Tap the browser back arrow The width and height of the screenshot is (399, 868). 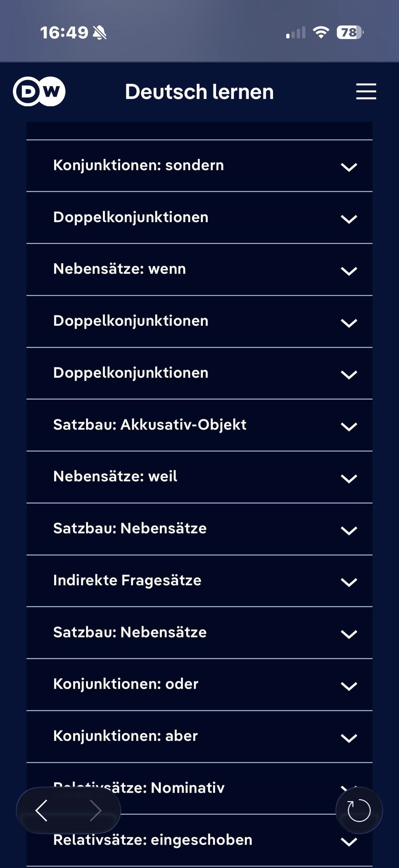pyautogui.click(x=41, y=810)
